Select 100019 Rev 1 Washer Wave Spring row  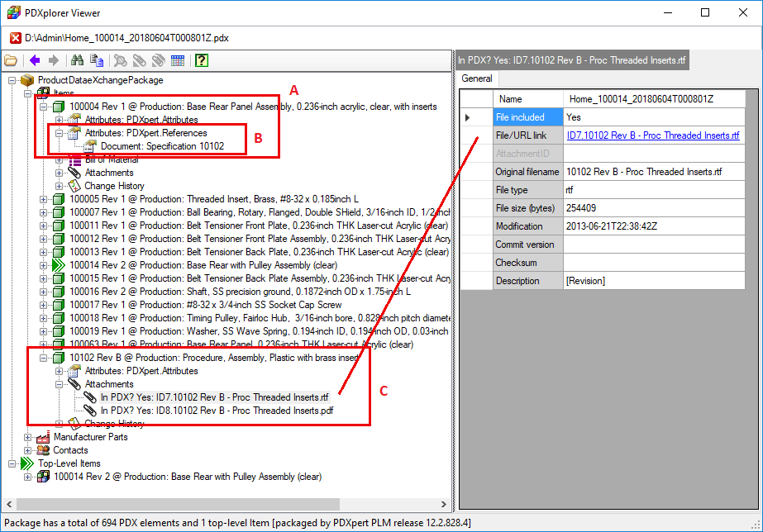click(x=259, y=330)
